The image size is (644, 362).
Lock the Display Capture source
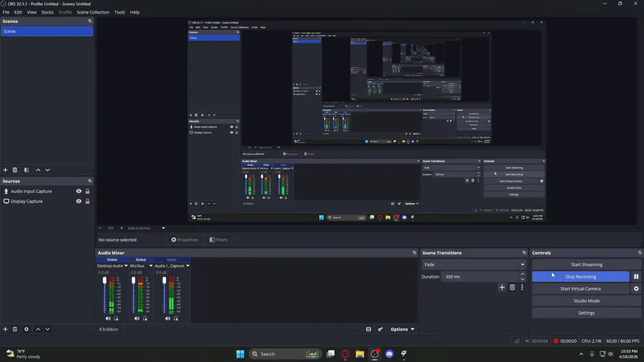pos(87,202)
